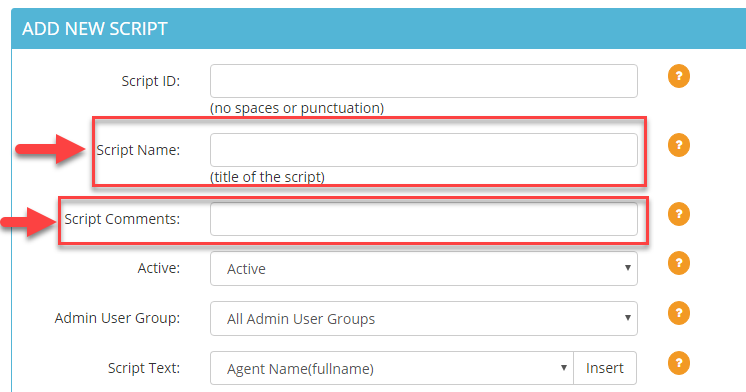This screenshot has height=392, width=746.
Task: Click the Script Text label
Action: pos(144,368)
